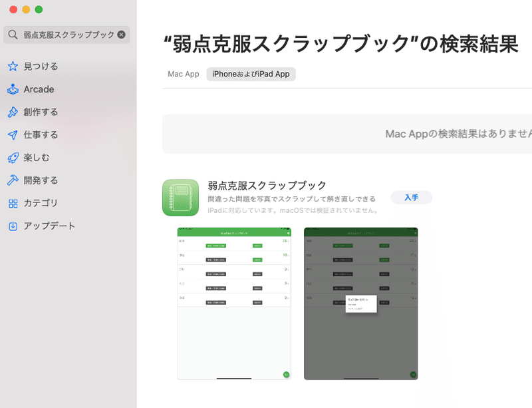Select 楽しむ in the sidebar
The width and height of the screenshot is (532, 408).
pos(37,157)
